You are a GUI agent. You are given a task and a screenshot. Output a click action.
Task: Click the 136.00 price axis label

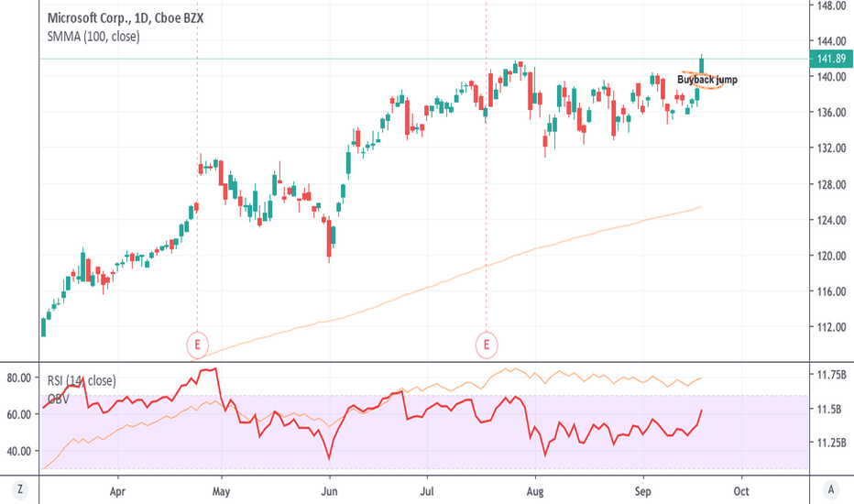coord(831,112)
